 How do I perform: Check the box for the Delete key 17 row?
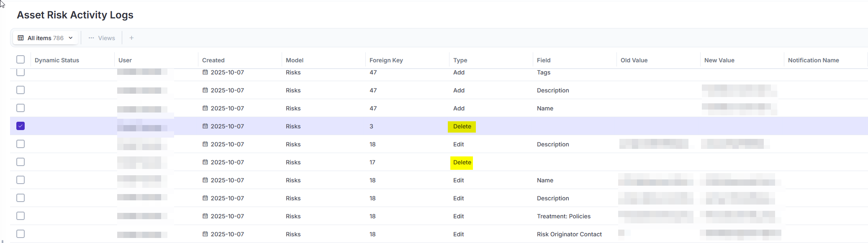point(21,162)
